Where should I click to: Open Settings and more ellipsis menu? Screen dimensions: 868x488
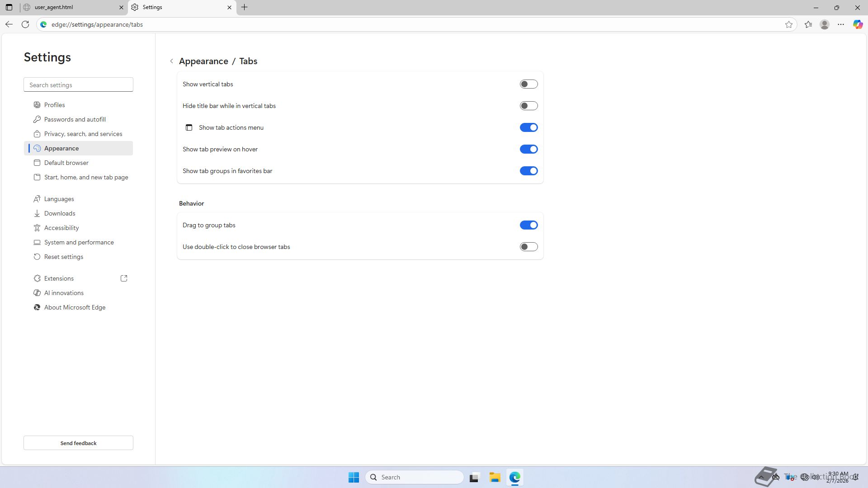tap(841, 24)
